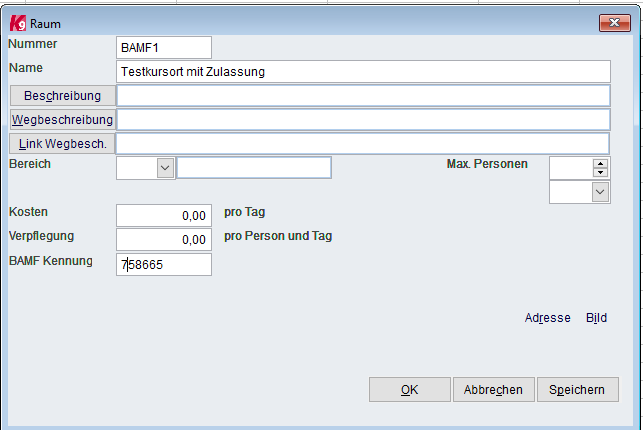Click the BAMF Kennung field
The width and height of the screenshot is (643, 430).
pos(164,264)
